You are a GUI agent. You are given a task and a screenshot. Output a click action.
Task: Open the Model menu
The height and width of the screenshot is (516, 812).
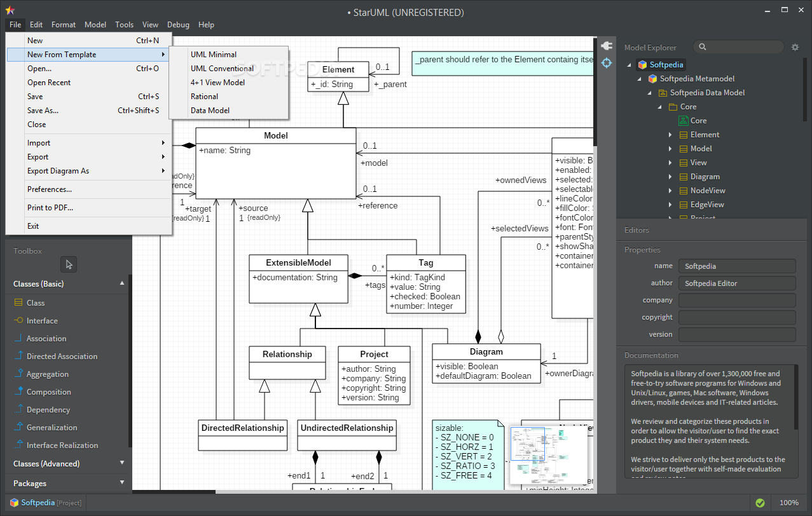pos(95,25)
